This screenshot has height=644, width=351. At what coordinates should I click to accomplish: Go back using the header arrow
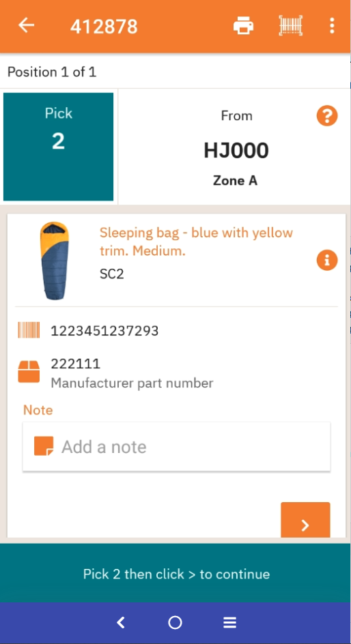27,25
